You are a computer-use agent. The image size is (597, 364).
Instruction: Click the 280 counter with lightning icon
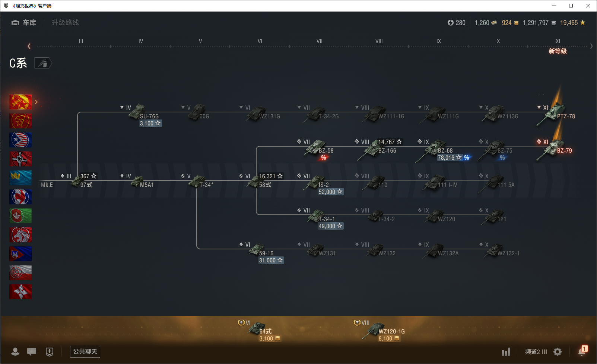point(457,23)
